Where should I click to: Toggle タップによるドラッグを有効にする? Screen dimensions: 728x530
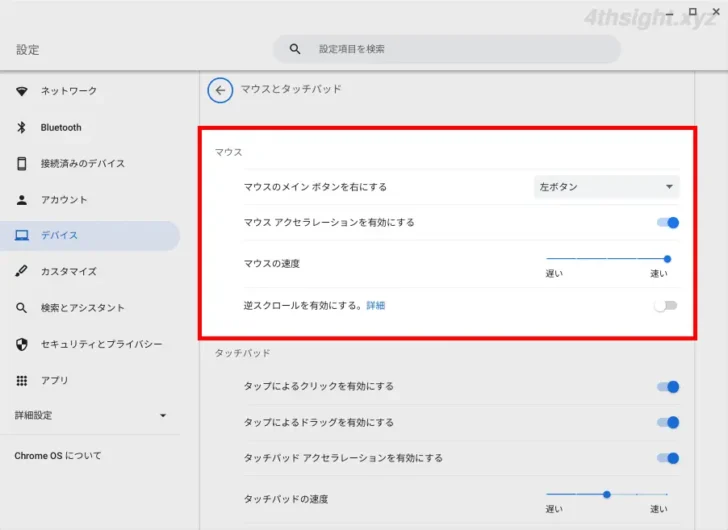tap(668, 422)
